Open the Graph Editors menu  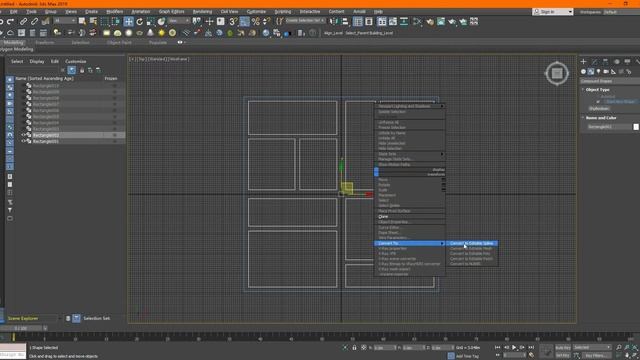[171, 12]
